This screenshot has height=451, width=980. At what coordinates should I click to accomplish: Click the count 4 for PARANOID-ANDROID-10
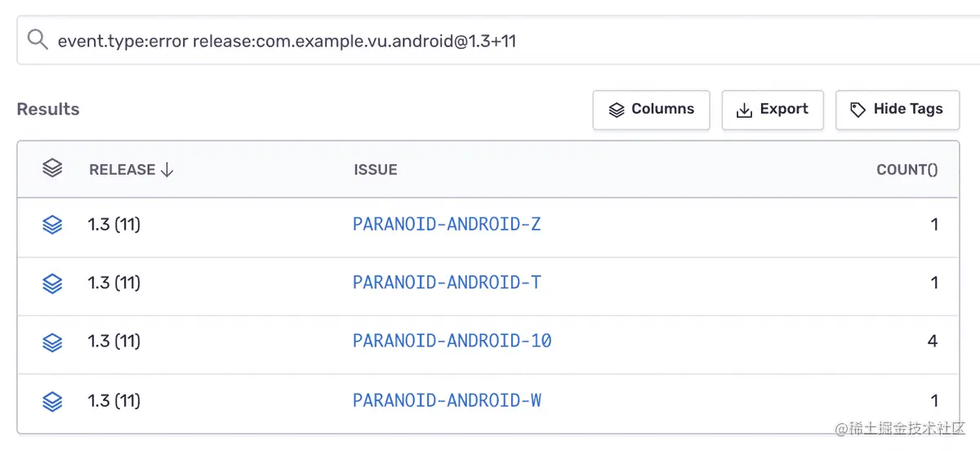(932, 342)
